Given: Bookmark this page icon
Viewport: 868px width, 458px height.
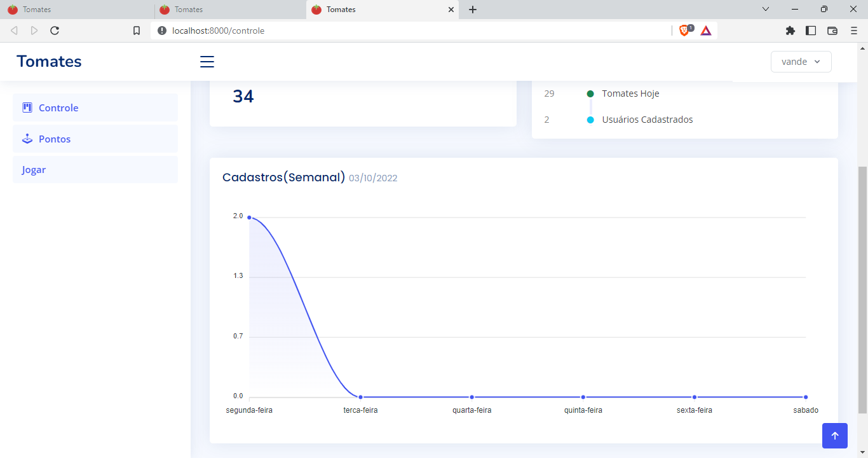Looking at the screenshot, I should pos(137,31).
